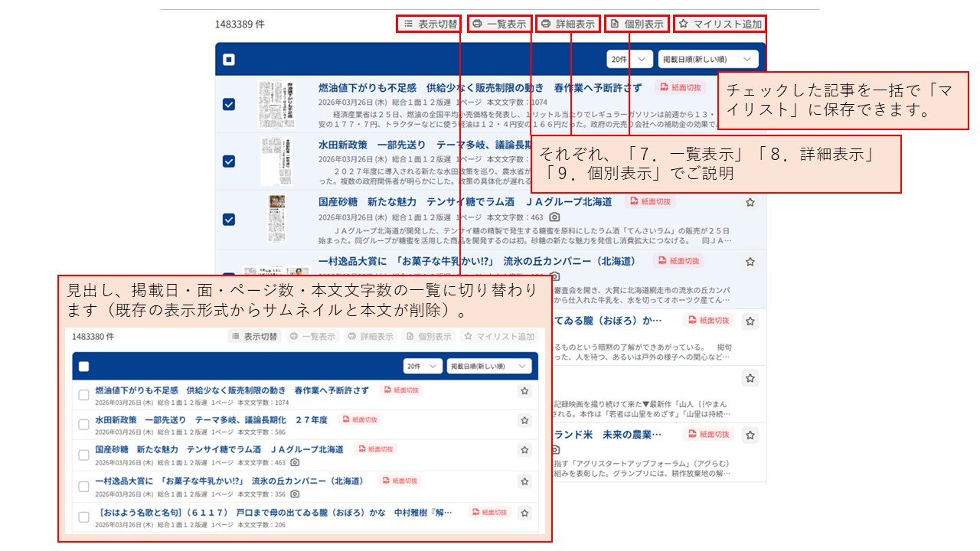Viewport: 980px width, 551px height.
Task: Open the 水田新政策 headline in the inset list
Action: 211,419
